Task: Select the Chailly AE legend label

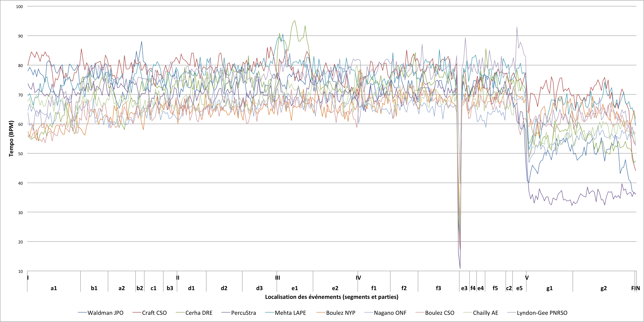Action: [x=485, y=313]
